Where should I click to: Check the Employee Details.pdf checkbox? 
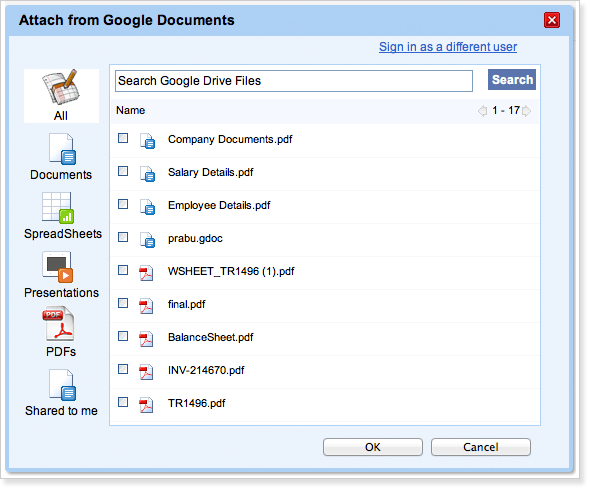tap(123, 204)
